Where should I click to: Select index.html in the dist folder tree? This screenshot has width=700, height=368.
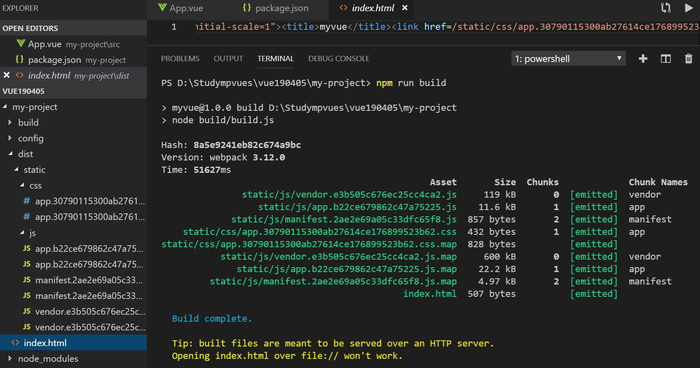[x=73, y=343]
